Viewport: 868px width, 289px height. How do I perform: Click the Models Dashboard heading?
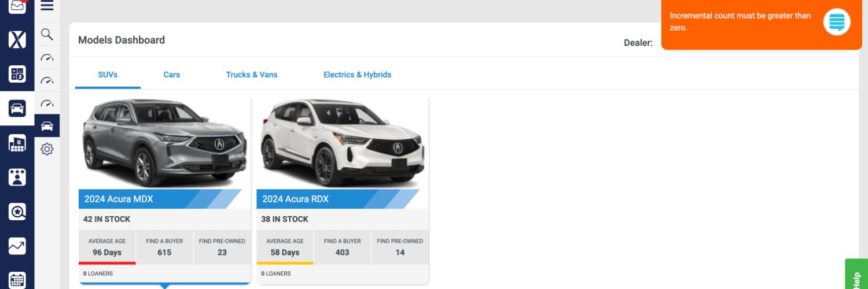point(122,40)
